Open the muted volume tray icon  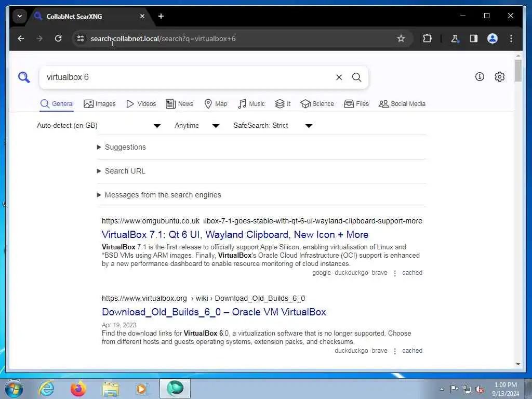click(x=480, y=390)
